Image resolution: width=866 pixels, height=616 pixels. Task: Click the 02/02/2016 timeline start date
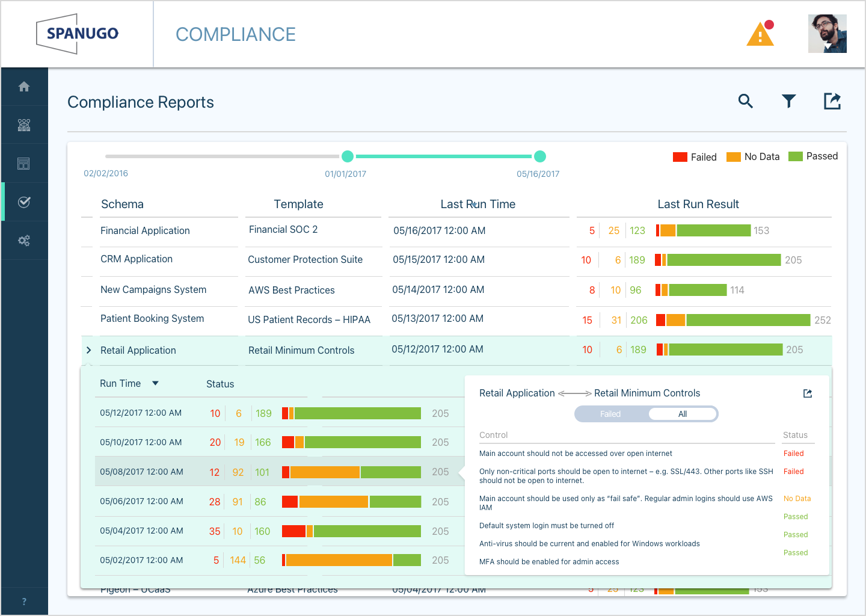(x=106, y=173)
